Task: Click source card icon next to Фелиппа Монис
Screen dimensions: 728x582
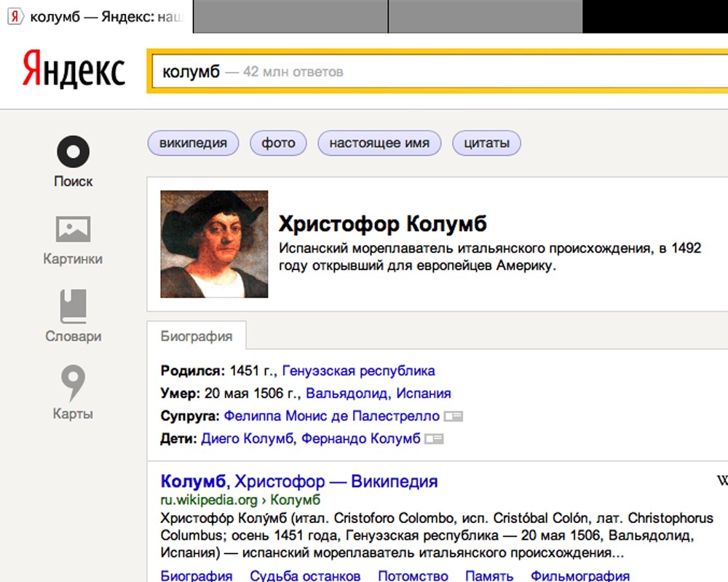Action: [x=453, y=416]
